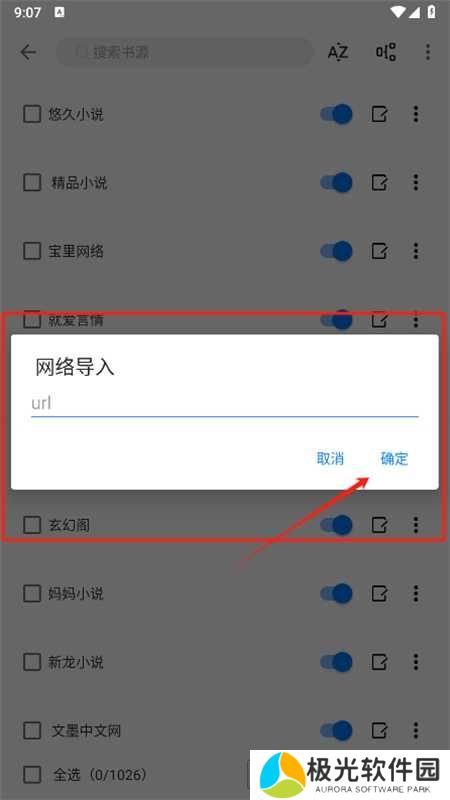Open more options for 宝里网络
The image size is (450, 800).
(416, 251)
